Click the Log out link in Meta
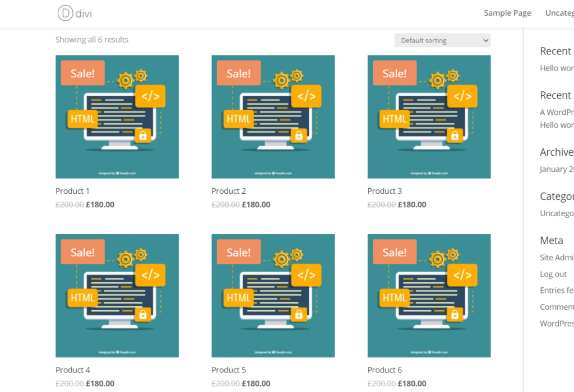 tap(553, 274)
